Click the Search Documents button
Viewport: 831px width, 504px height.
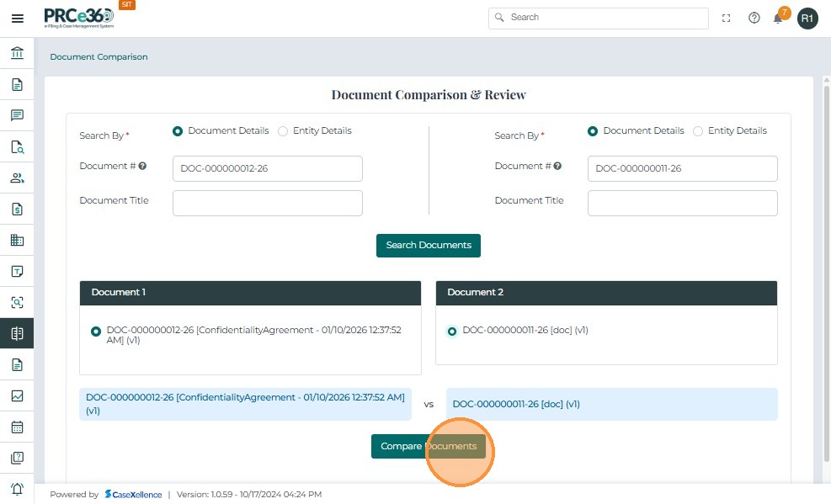[429, 246]
